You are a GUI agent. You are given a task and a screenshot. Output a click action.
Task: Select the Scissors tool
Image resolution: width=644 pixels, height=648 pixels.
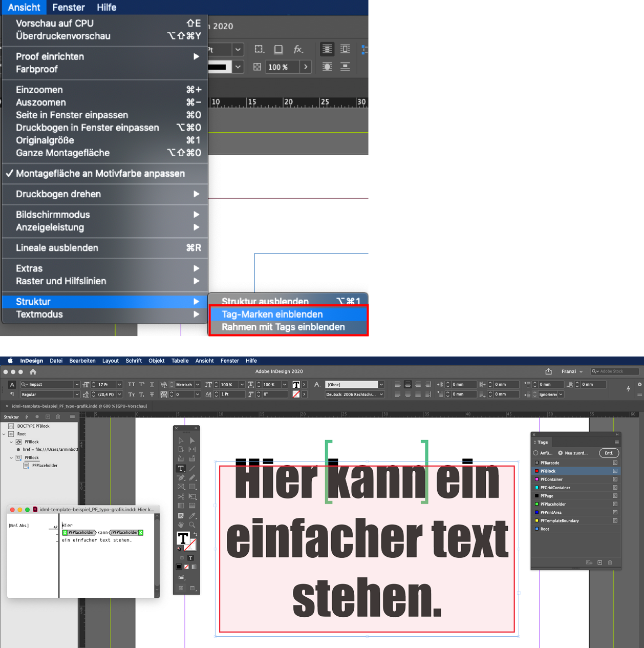tap(182, 497)
